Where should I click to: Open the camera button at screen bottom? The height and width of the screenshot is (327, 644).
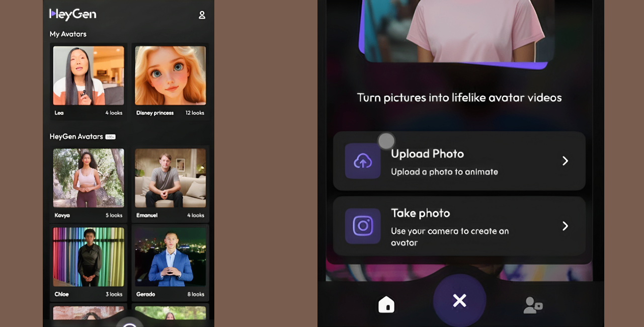[x=129, y=323]
